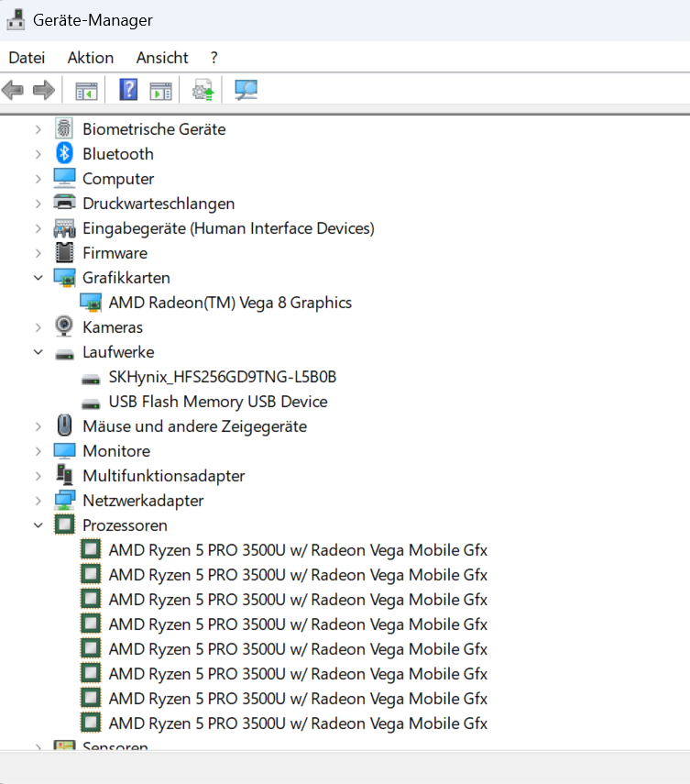Click the Netzwerkadapter category icon
This screenshot has width=690, height=784.
64,501
